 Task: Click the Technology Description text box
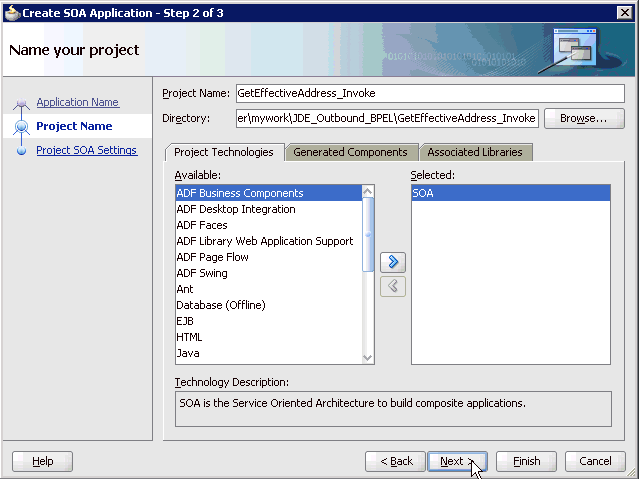pyautogui.click(x=393, y=409)
